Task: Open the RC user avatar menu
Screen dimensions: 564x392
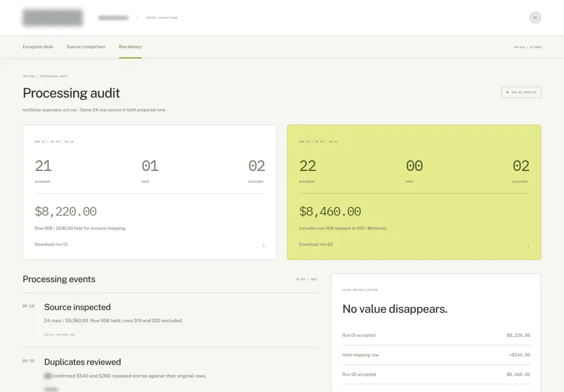Action: click(535, 18)
